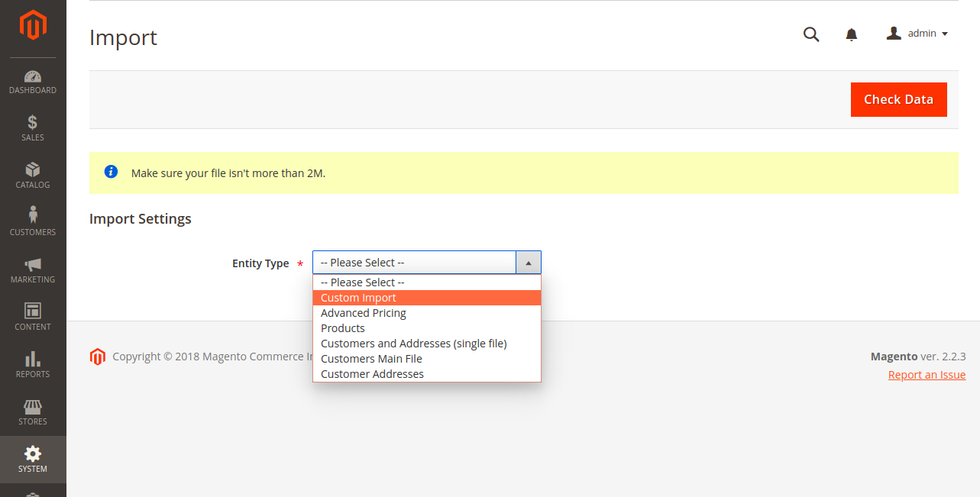This screenshot has width=980, height=497.
Task: Click the search magnifier icon
Action: (x=811, y=34)
